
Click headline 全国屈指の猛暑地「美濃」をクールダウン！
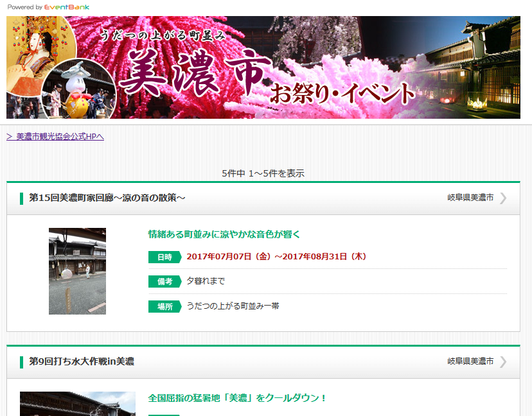point(237,397)
